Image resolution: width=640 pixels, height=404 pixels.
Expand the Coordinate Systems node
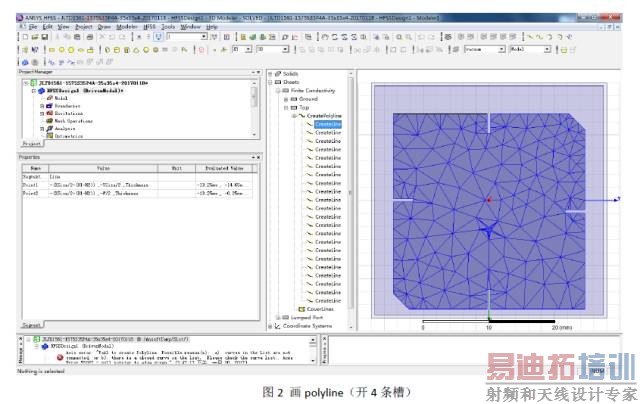pyautogui.click(x=270, y=326)
